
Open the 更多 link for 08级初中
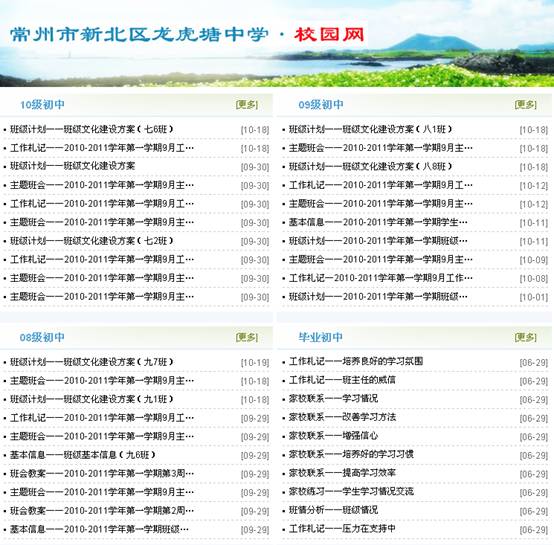(247, 337)
